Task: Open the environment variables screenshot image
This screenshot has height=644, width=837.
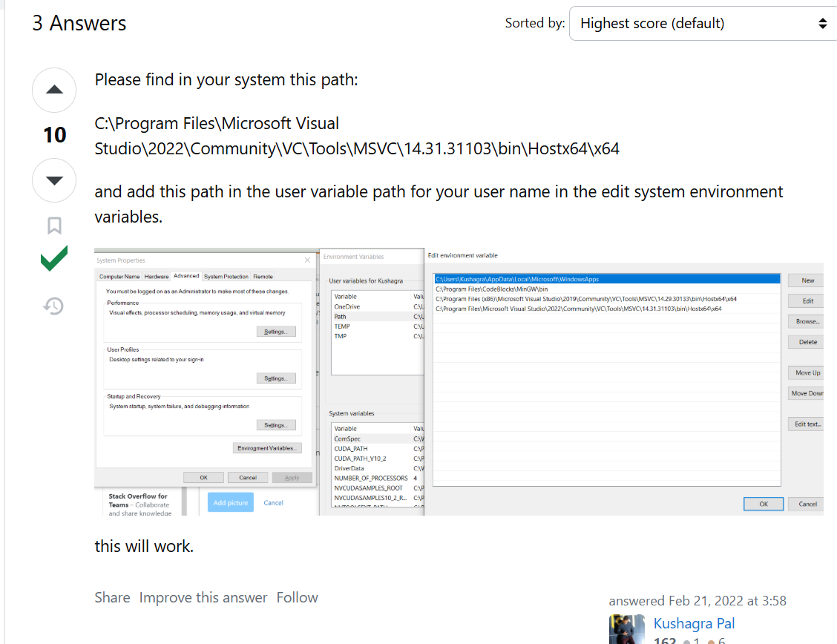Action: [459, 381]
